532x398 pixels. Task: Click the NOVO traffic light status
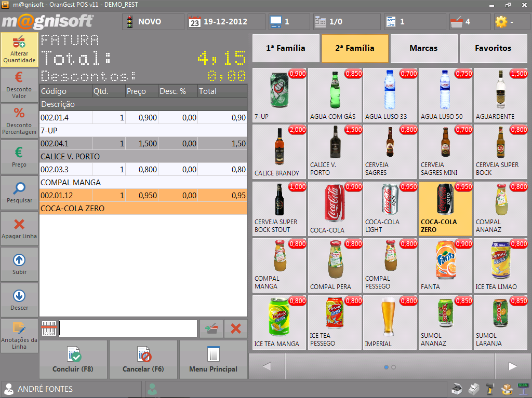coord(153,22)
